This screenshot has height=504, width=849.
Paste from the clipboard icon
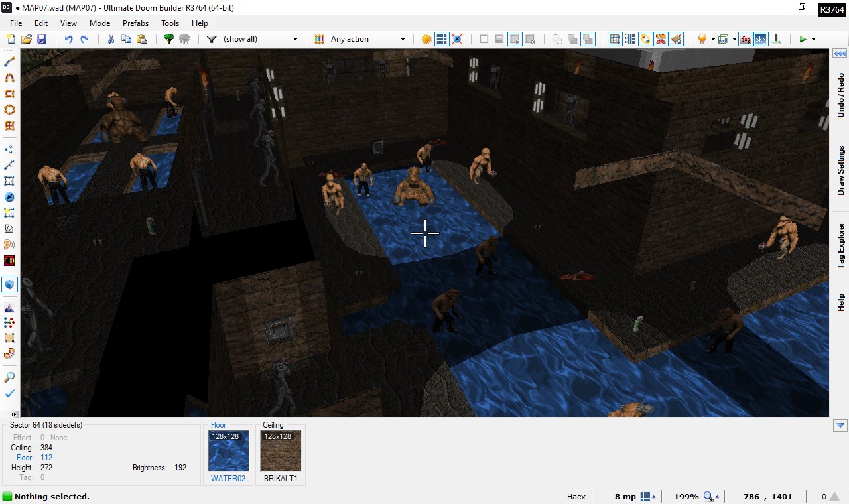pyautogui.click(x=141, y=39)
